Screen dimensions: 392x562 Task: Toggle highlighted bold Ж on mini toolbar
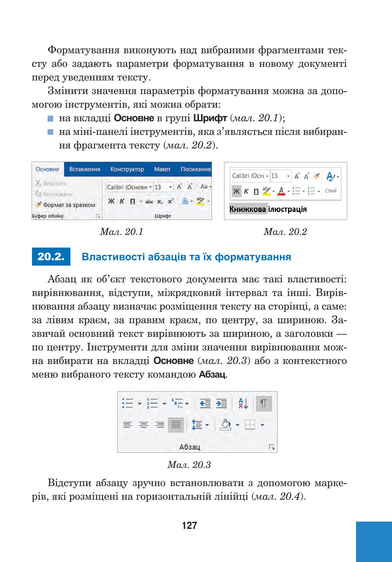point(237,191)
